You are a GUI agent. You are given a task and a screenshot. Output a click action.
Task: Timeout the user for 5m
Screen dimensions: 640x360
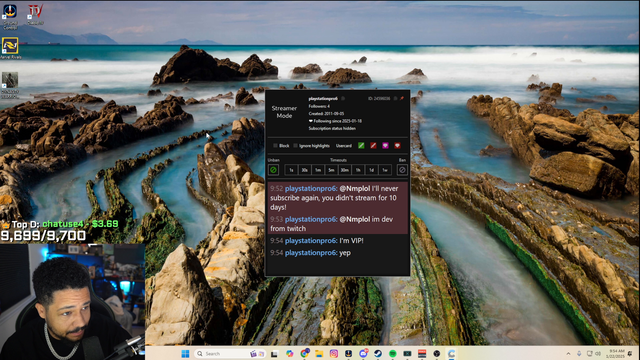tap(331, 170)
